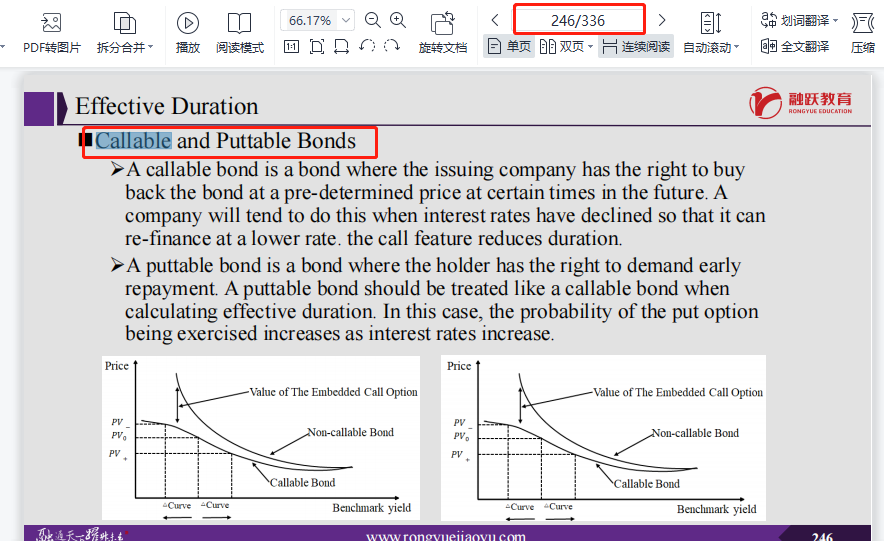Viewport: 884px width, 541px height.
Task: Select double page view
Action: click(565, 47)
